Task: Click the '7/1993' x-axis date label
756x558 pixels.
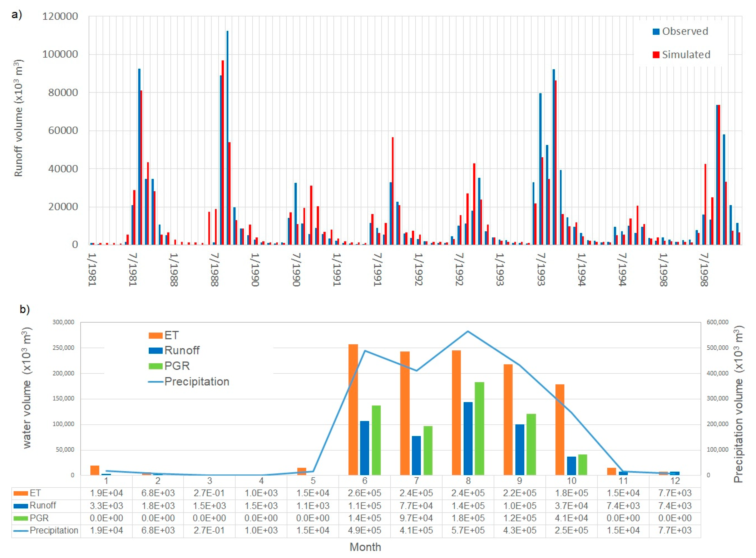Action: tap(541, 270)
